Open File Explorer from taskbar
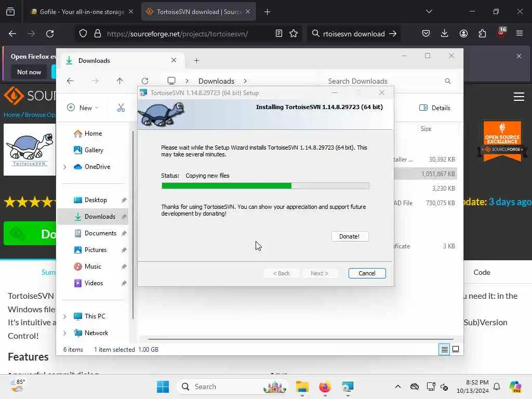 (x=302, y=387)
